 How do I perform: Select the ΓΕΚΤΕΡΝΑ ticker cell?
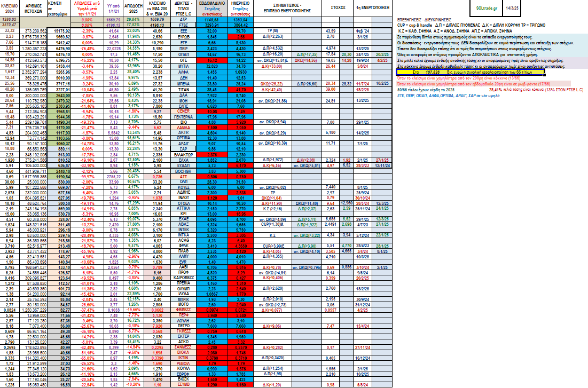tap(184, 117)
